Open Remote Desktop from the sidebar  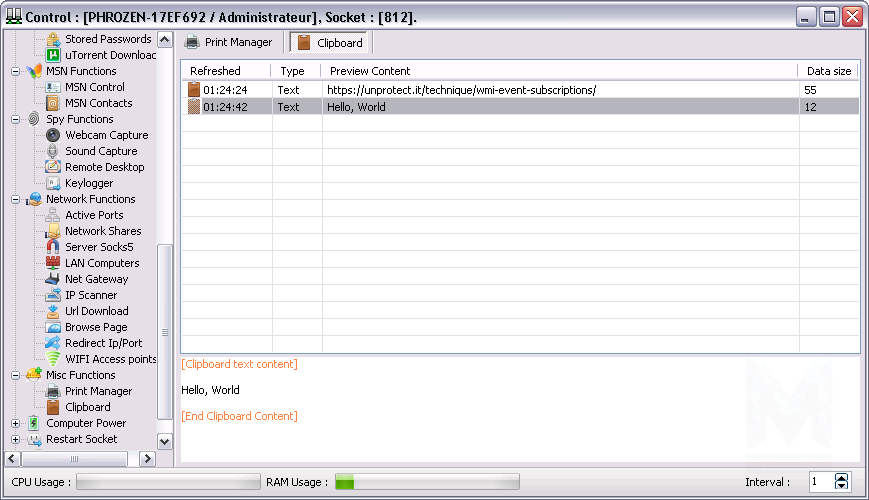104,167
